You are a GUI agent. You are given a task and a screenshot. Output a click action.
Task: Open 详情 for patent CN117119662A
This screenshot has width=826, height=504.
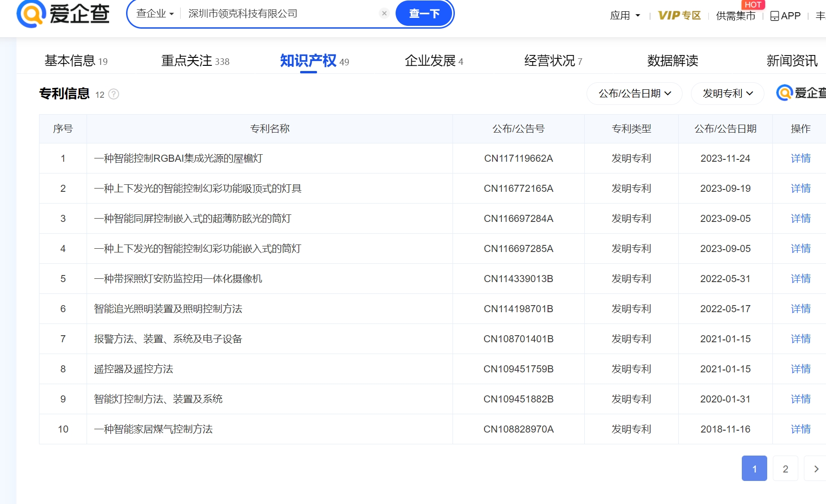click(801, 158)
